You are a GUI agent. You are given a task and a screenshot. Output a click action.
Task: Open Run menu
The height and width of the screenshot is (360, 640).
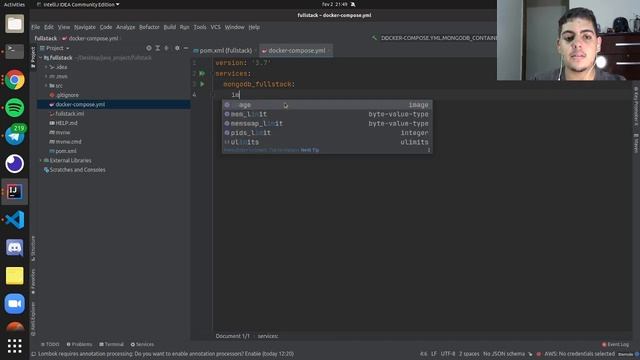tap(184, 27)
